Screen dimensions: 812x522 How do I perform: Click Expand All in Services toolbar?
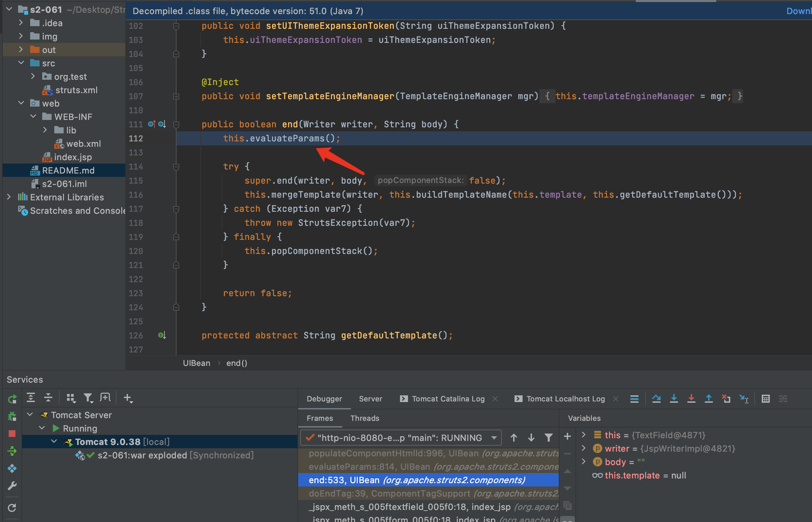[x=31, y=398]
